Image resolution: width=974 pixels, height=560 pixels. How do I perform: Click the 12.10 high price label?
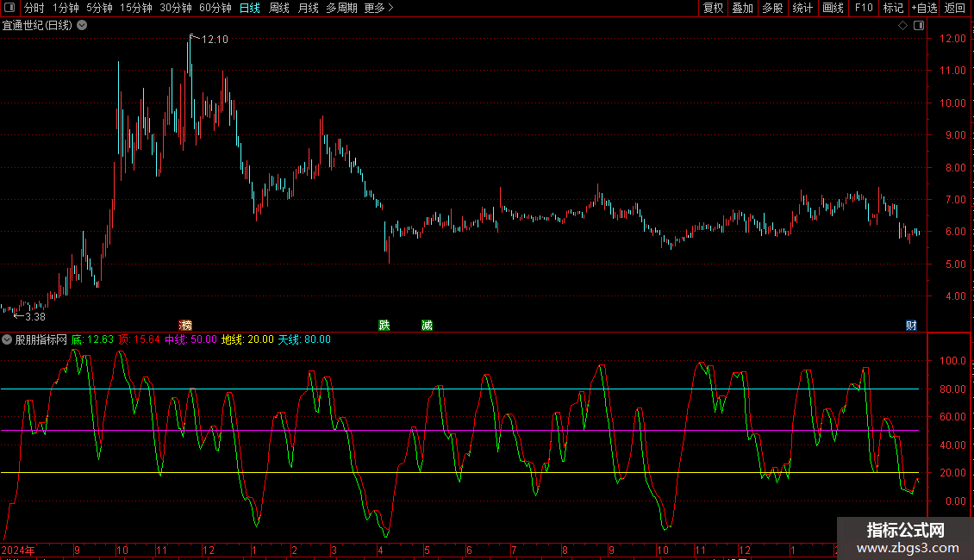click(x=215, y=40)
